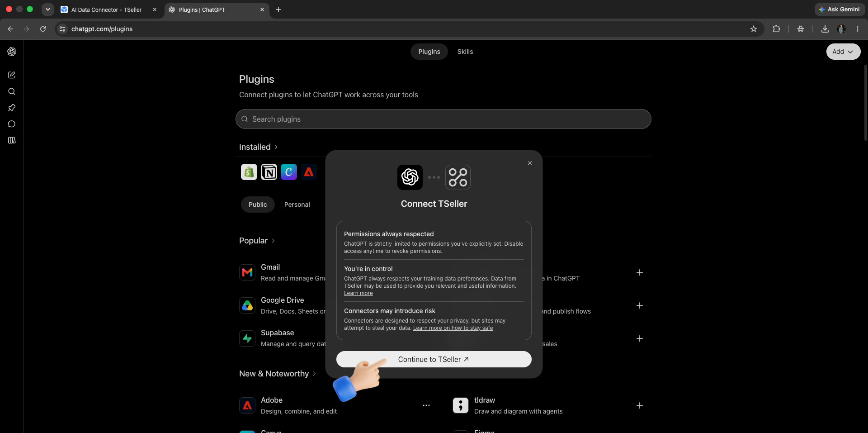This screenshot has height=433, width=868.
Task: View site information icon in address bar
Action: (x=62, y=29)
